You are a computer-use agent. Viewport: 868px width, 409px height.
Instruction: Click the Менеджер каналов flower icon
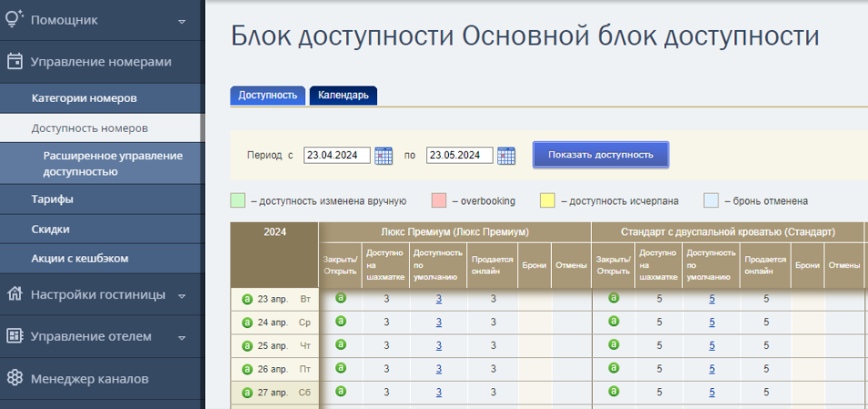(15, 379)
